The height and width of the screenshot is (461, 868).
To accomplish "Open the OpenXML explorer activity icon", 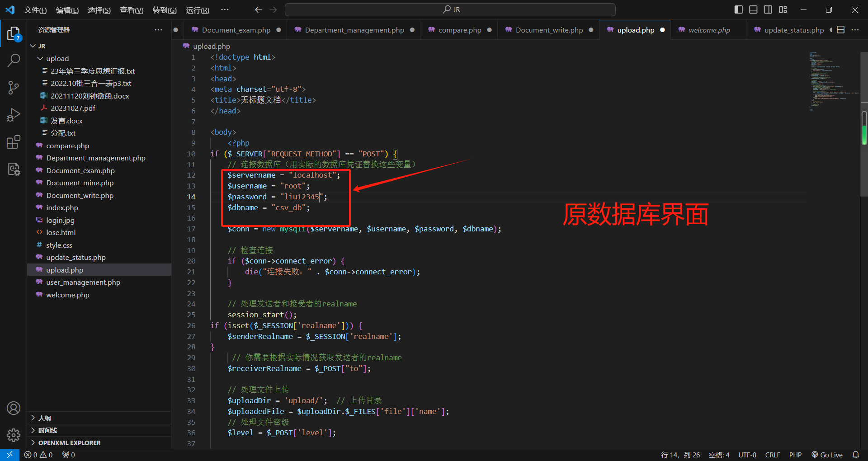I will (x=14, y=169).
